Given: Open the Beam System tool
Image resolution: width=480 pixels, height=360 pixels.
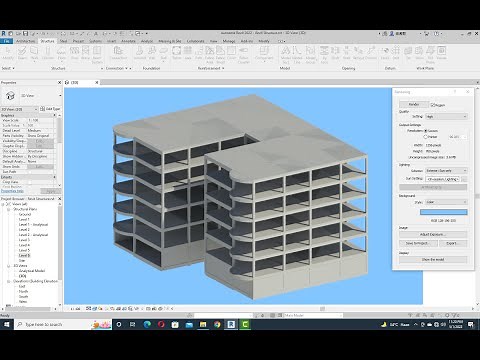Looking at the screenshot, I should click(x=97, y=55).
